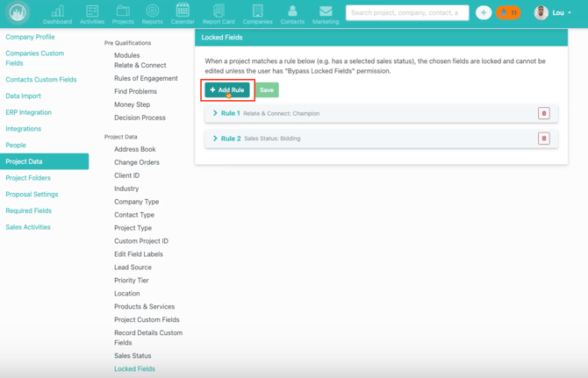Open the Dashboard icon in top navigation
The image size is (588, 378).
[x=57, y=13]
